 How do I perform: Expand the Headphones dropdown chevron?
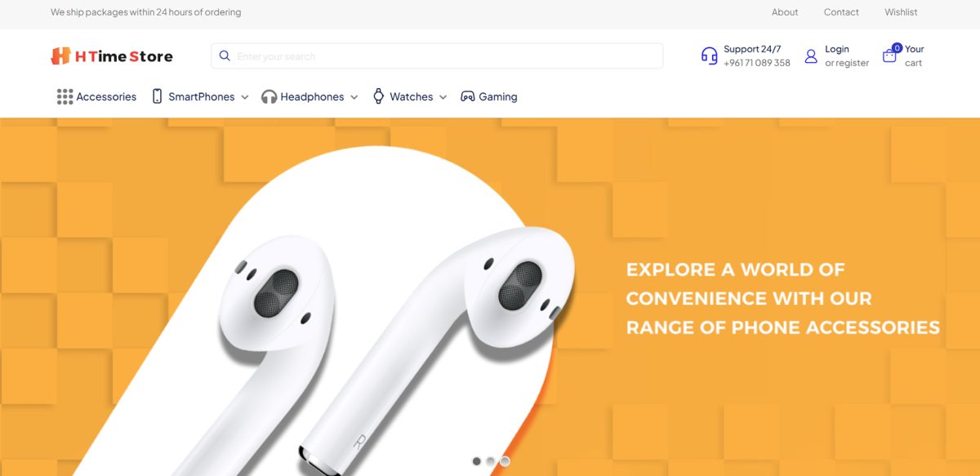tap(354, 97)
